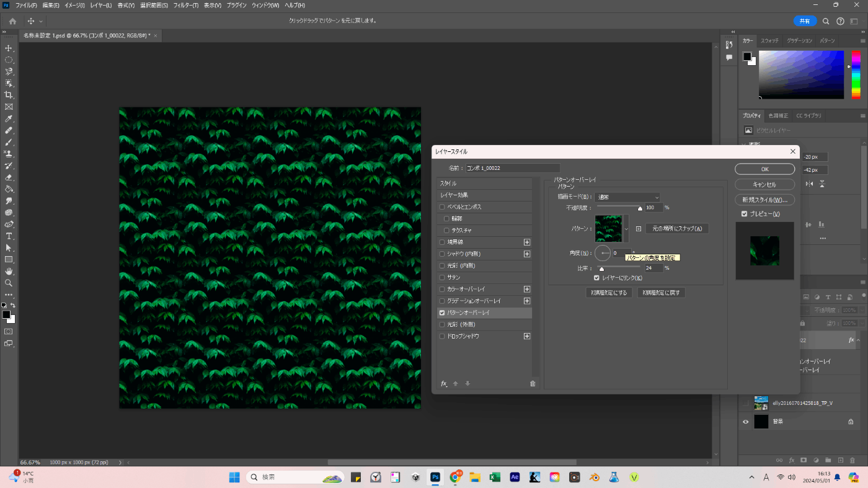Uncheck the レイヤーにリンク checkbox

(x=596, y=278)
